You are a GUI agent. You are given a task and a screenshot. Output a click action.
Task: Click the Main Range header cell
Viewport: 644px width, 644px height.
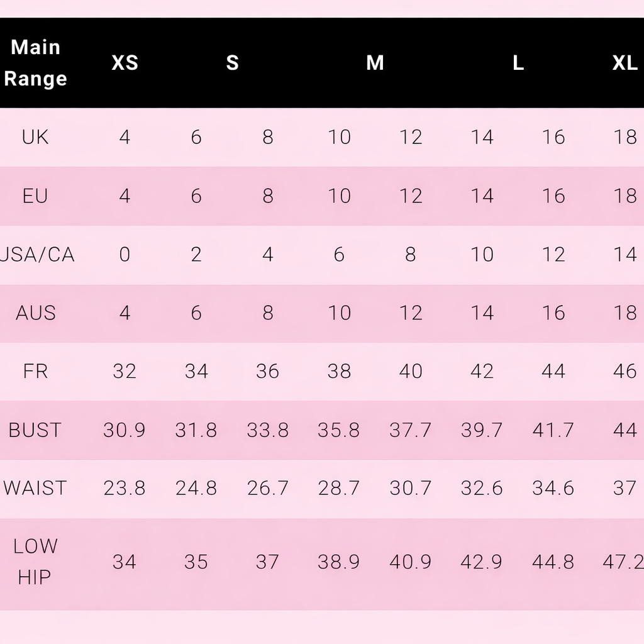[x=35, y=63]
